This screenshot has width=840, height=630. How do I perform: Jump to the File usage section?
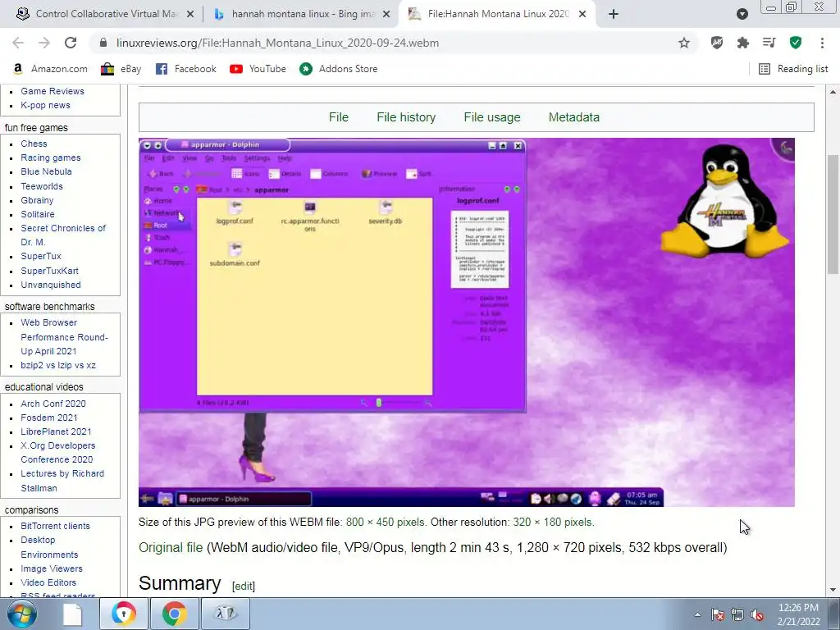pos(492,116)
